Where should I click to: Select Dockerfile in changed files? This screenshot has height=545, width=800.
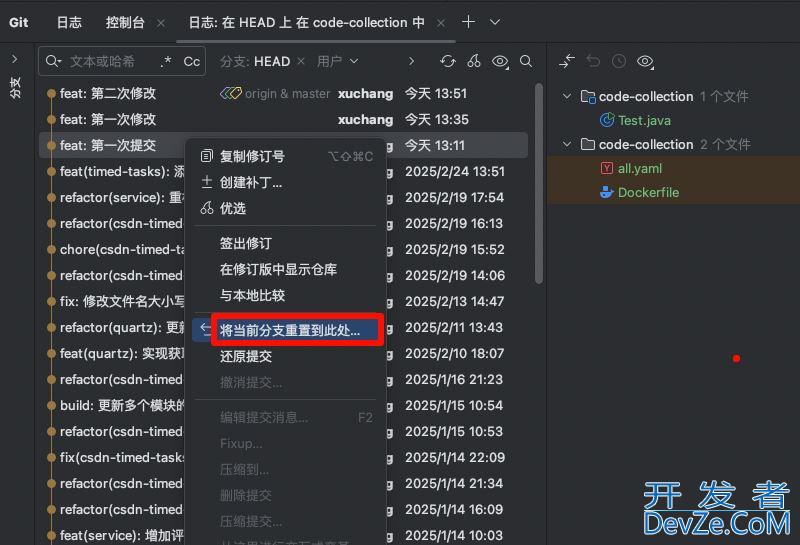[x=648, y=192]
